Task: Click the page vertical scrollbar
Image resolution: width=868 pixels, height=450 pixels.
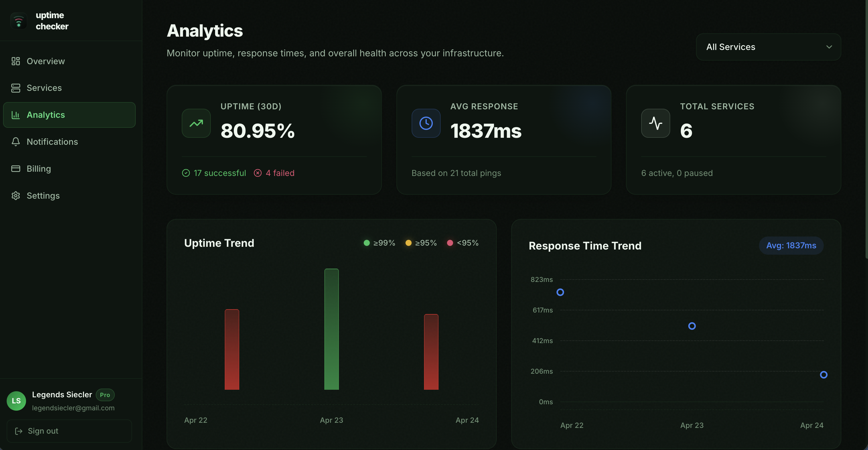Action: pos(866,129)
